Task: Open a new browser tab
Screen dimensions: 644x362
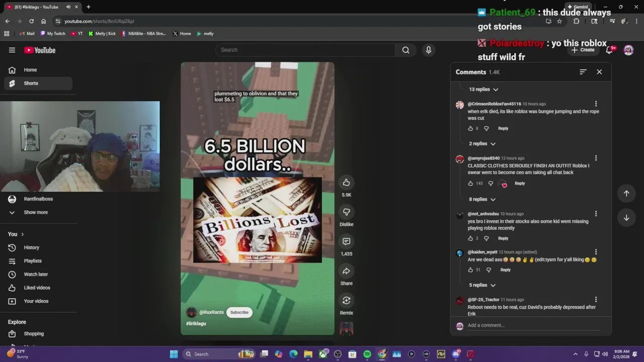Action: 88,7
